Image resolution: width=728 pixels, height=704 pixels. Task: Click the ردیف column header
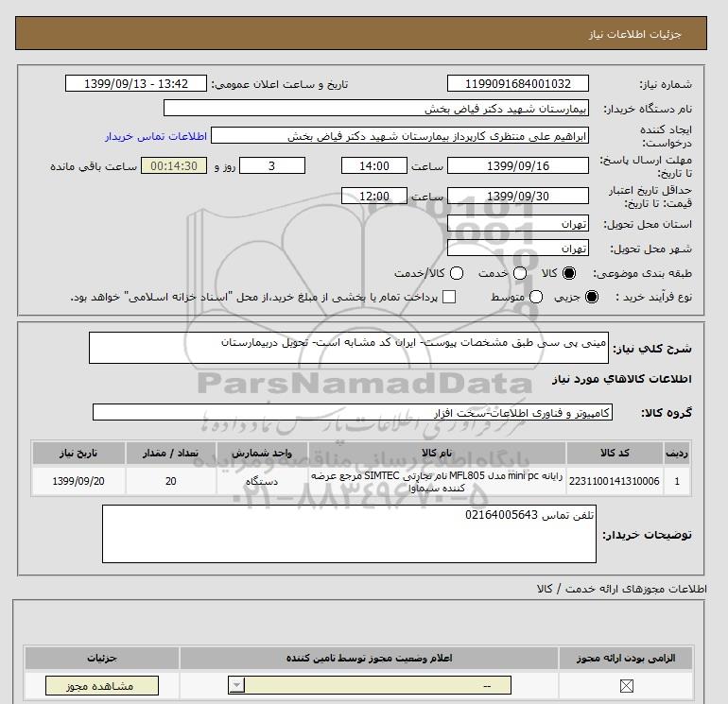coord(677,453)
